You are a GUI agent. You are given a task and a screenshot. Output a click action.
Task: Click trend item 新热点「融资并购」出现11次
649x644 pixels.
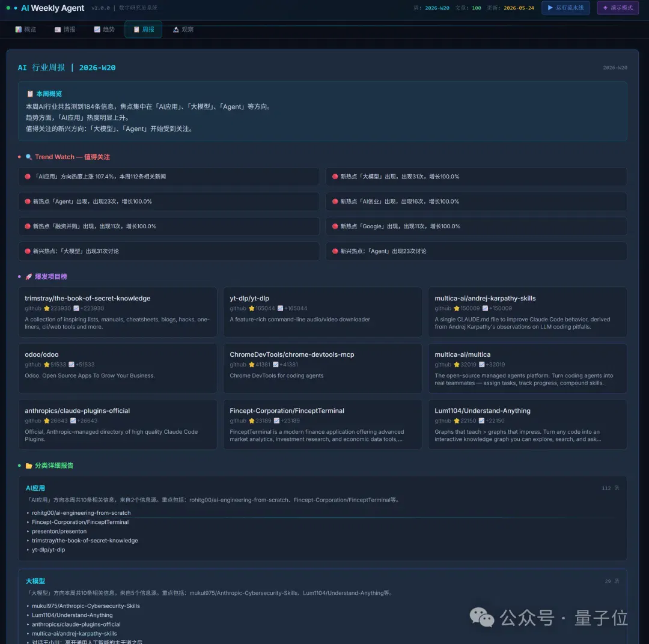tap(168, 226)
